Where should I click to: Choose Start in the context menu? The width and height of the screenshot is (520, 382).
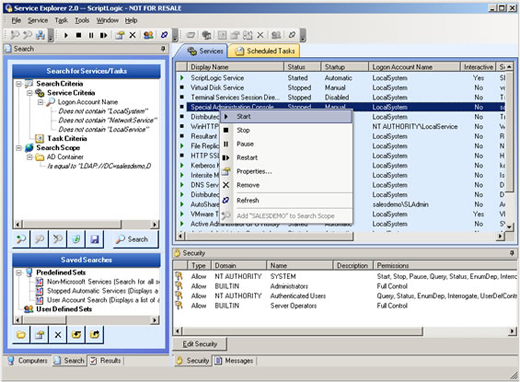point(286,117)
